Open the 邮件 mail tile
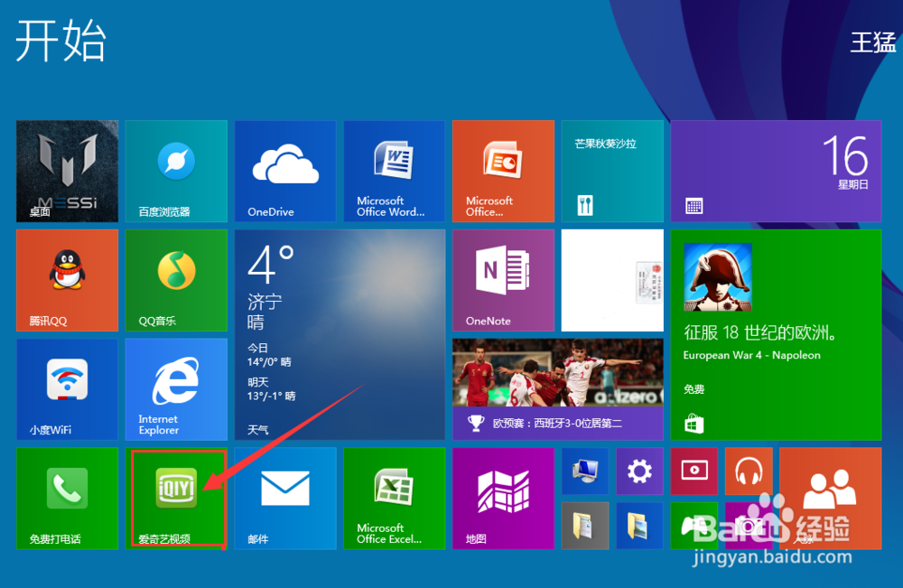Image resolution: width=903 pixels, height=588 pixels. coord(285,499)
